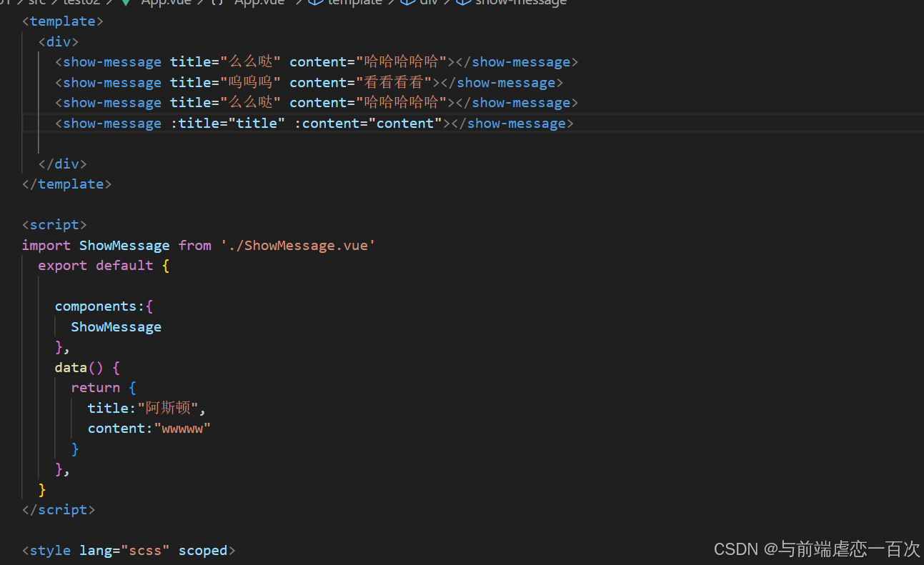924x565 pixels.
Task: Click the opening brace after export default
Action: point(166,266)
